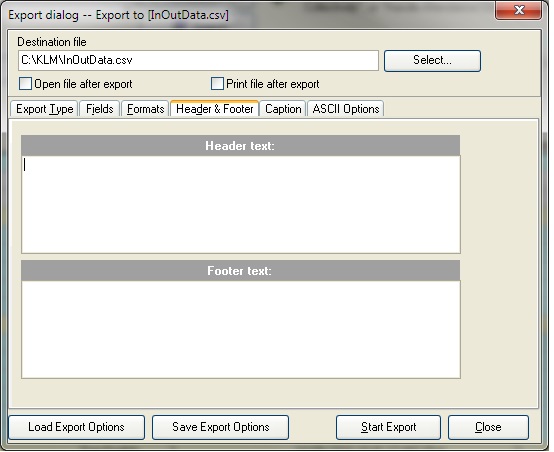
Task: Click the Select... destination file button
Action: click(432, 60)
